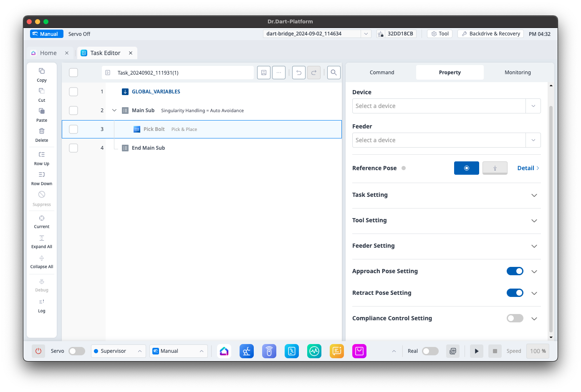
Task: Click the Speed percentage field
Action: pos(538,351)
